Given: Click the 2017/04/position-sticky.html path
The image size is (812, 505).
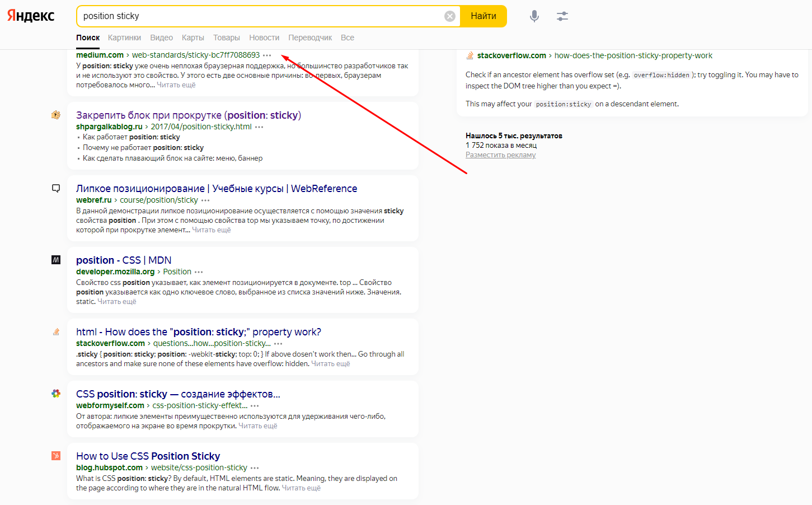Looking at the screenshot, I should (201, 127).
